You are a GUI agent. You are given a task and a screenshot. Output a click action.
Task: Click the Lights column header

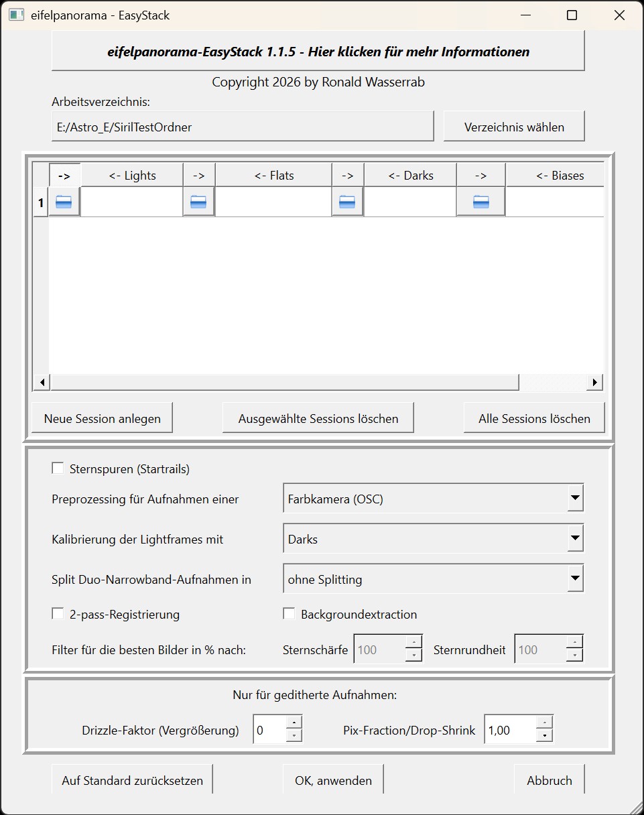coord(132,176)
